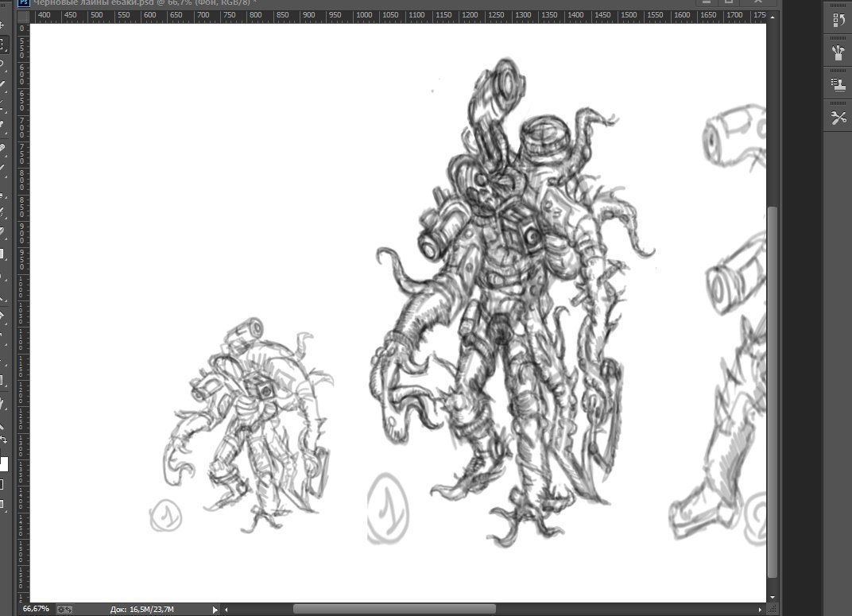Open the Tool Presets panel icon
The height and width of the screenshot is (616, 852).
[x=838, y=118]
